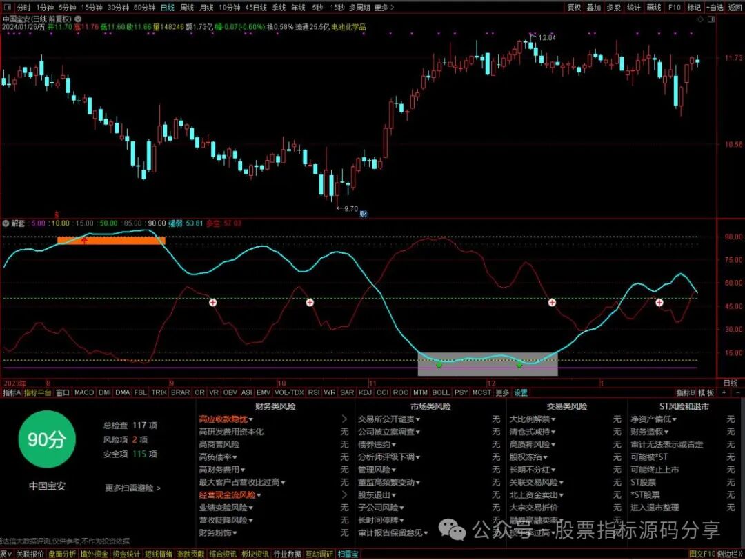Click the panel layout icon at top-left
Screen dimensions: 745x560
tap(7, 7)
